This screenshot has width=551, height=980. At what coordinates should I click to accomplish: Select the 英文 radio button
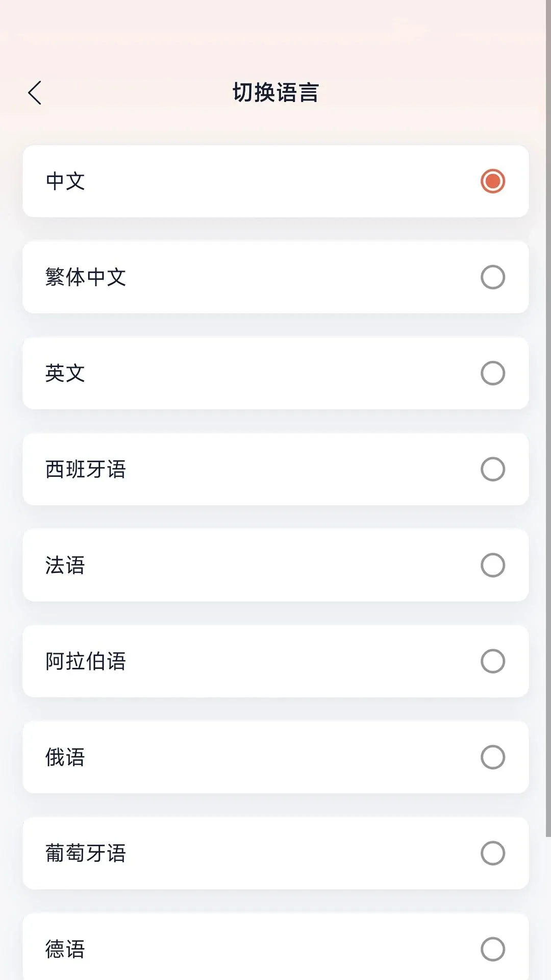click(x=492, y=373)
